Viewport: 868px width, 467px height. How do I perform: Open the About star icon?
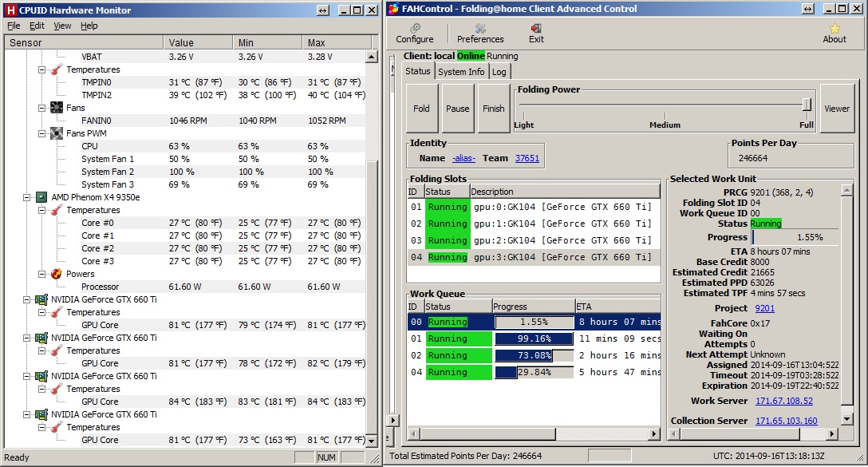834,28
